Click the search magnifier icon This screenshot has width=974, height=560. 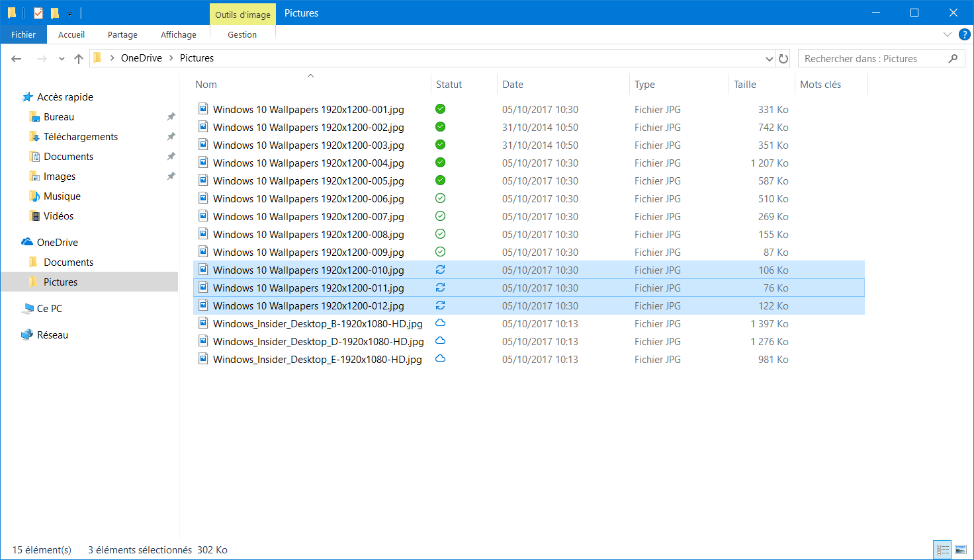pyautogui.click(x=953, y=59)
